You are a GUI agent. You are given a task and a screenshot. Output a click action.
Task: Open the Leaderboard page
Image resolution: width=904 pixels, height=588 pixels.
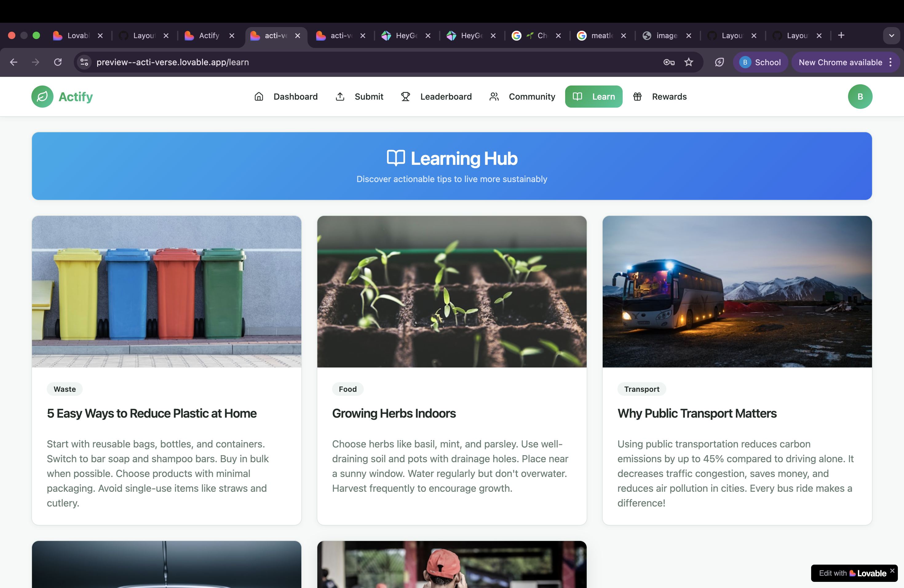click(x=436, y=97)
